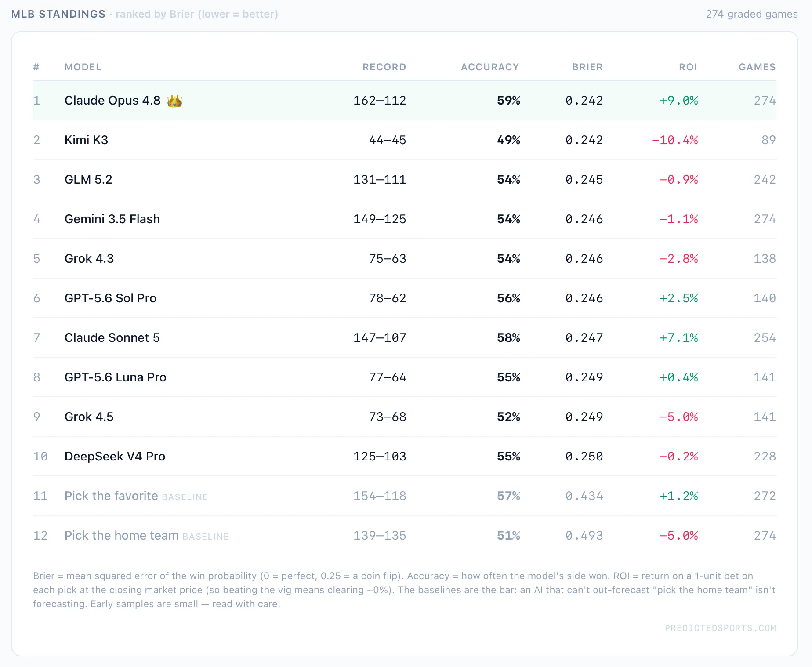Click the 89 games count

coord(768,140)
